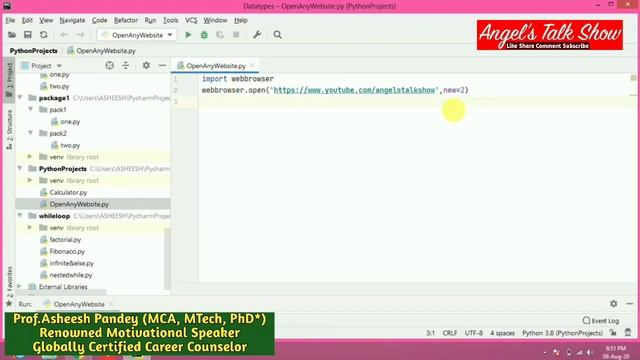Open the Edit menu
Screen dimensions: 640x360
click(27, 20)
